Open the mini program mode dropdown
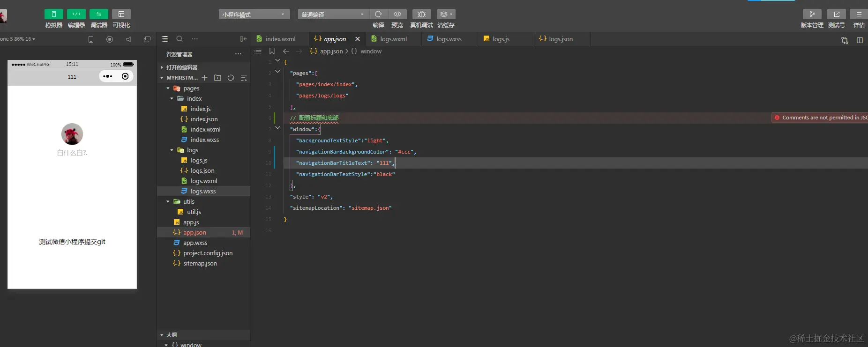This screenshot has width=868, height=347. (254, 15)
